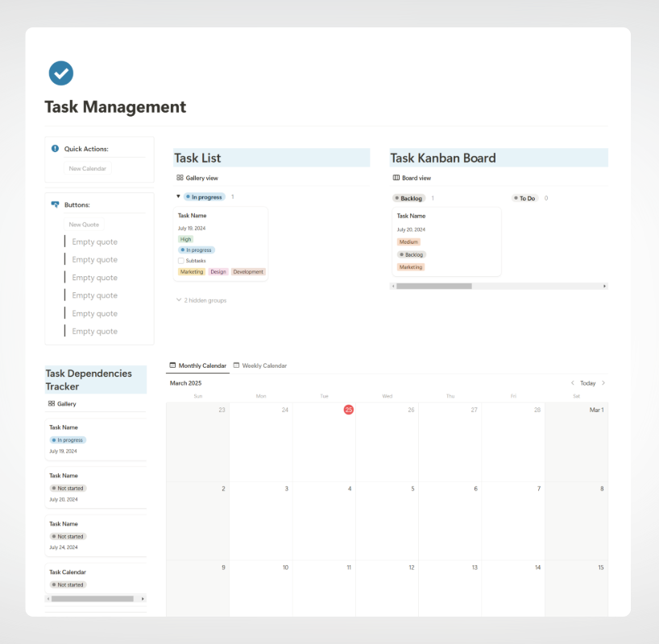Select the High priority tag on the task card

coord(185,238)
